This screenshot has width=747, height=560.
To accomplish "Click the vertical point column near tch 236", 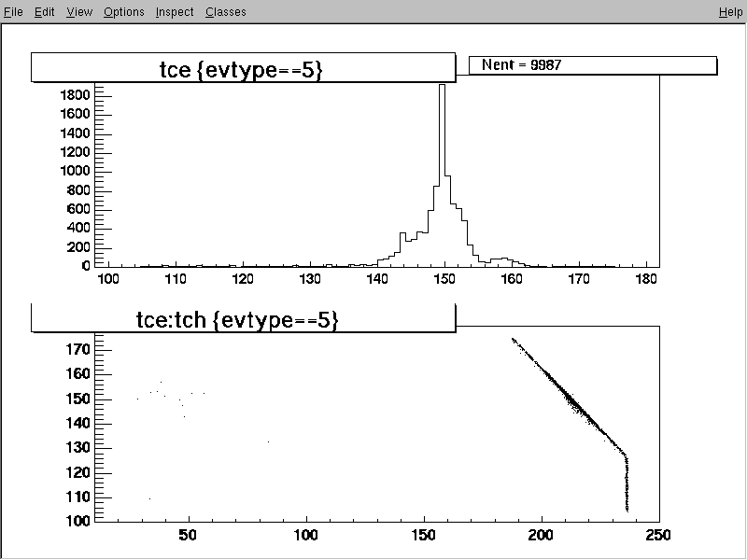I will (x=627, y=483).
